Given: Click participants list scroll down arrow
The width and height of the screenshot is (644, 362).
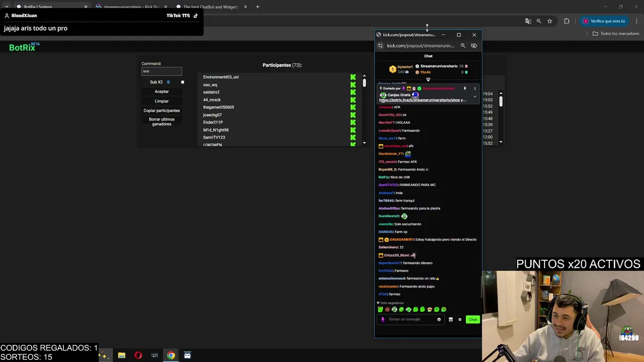Looking at the screenshot, I should coord(364,143).
